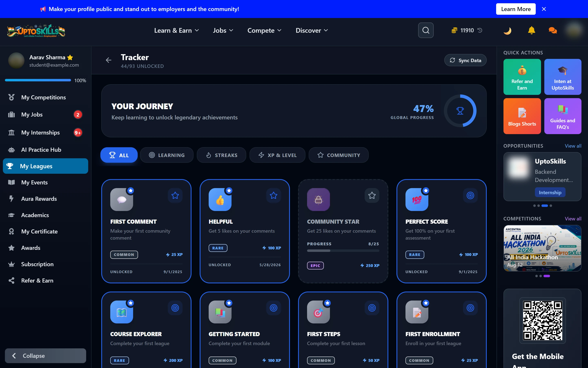Open coin history clock icon
This screenshot has width=588, height=368.
480,30
